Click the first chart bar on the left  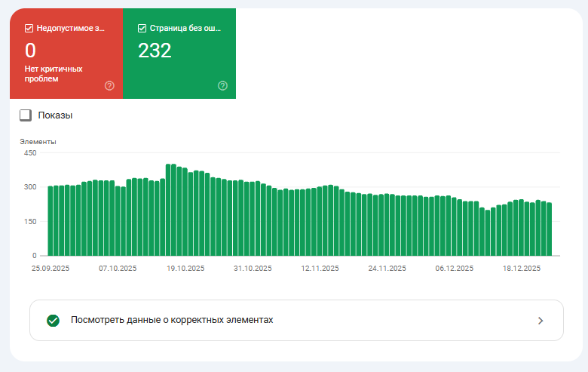[51, 221]
